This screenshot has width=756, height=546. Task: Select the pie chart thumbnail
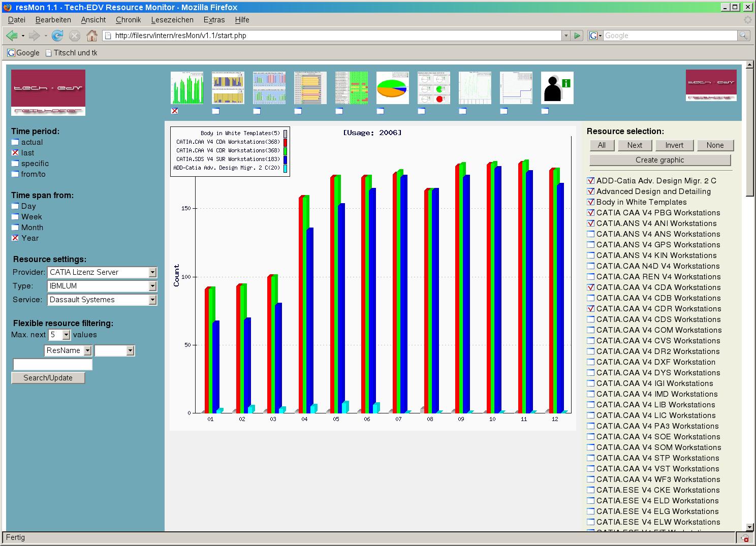[x=393, y=88]
